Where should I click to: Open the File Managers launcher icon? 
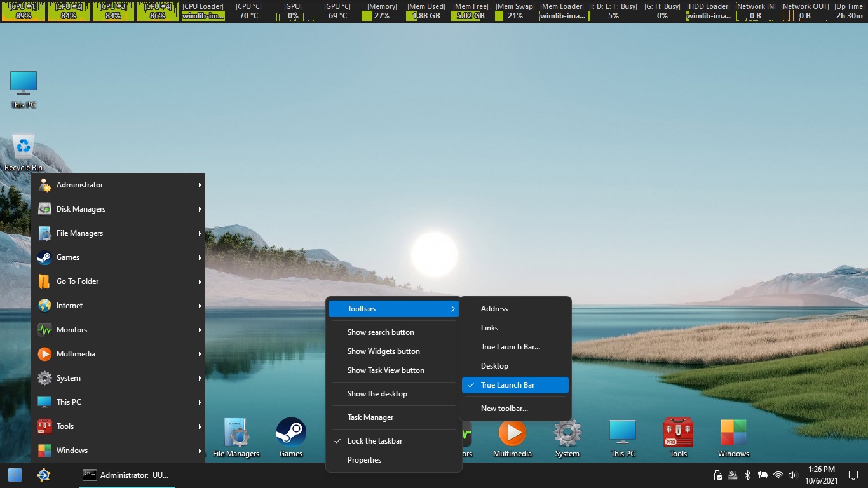click(236, 434)
